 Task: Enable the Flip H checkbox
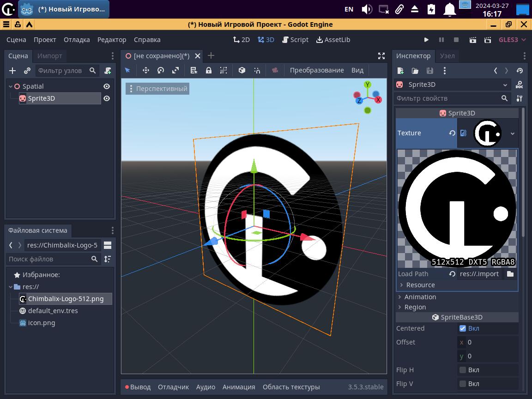[462, 370]
